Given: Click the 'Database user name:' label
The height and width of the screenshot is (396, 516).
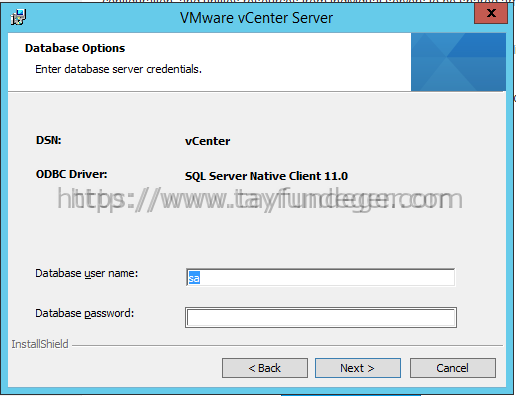Looking at the screenshot, I should [x=87, y=273].
